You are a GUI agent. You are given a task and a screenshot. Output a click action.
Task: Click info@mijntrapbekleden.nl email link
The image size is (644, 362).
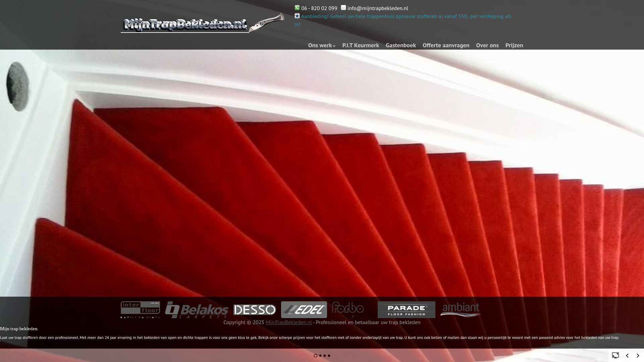coord(378,8)
